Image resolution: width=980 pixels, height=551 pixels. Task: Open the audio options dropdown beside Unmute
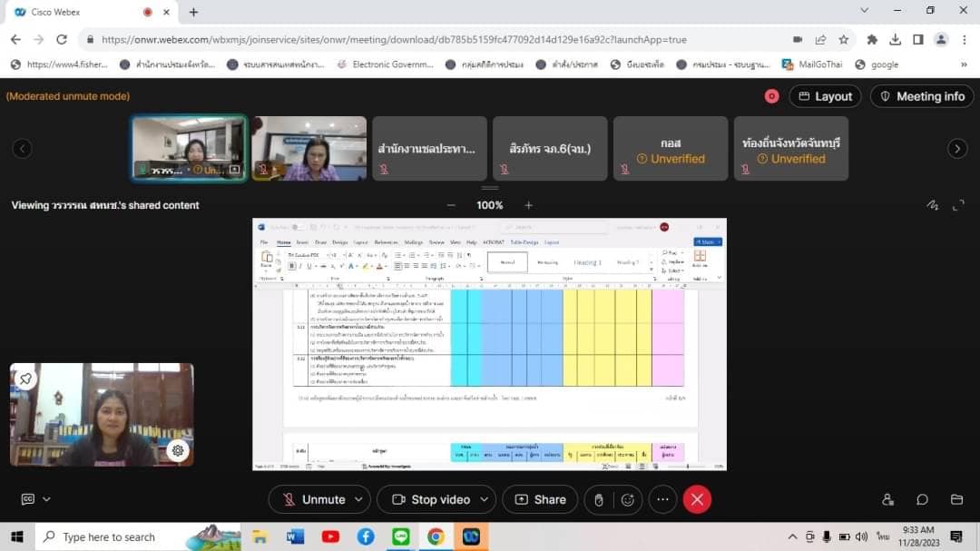358,500
